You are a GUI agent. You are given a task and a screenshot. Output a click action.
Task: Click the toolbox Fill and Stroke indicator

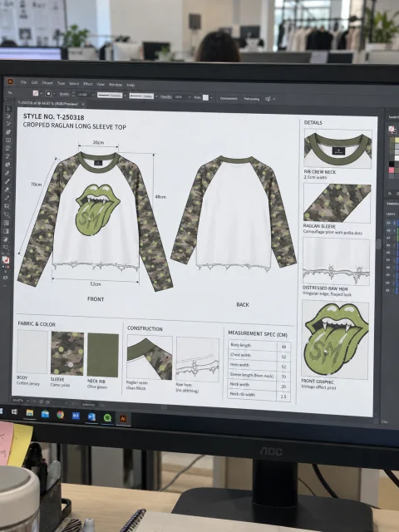pyautogui.click(x=6, y=260)
